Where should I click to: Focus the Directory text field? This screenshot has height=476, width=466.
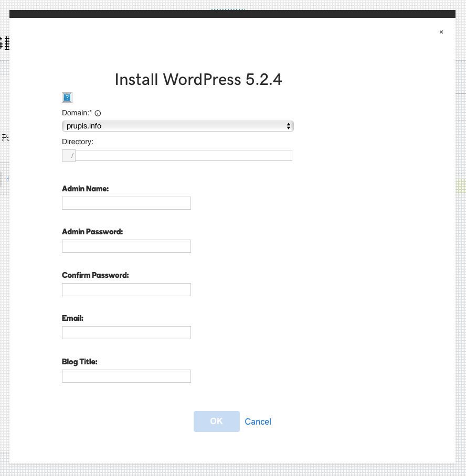tap(184, 155)
